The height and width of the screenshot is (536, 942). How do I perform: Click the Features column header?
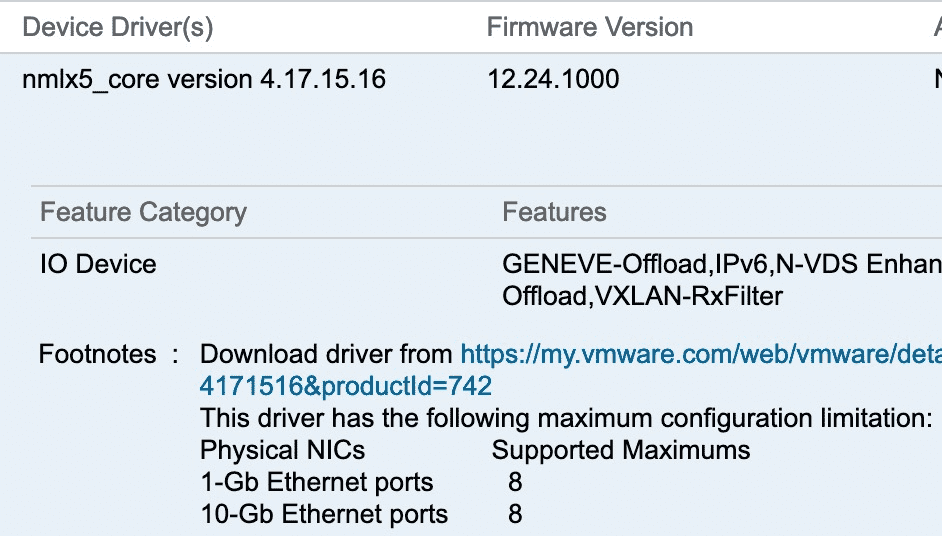point(555,212)
